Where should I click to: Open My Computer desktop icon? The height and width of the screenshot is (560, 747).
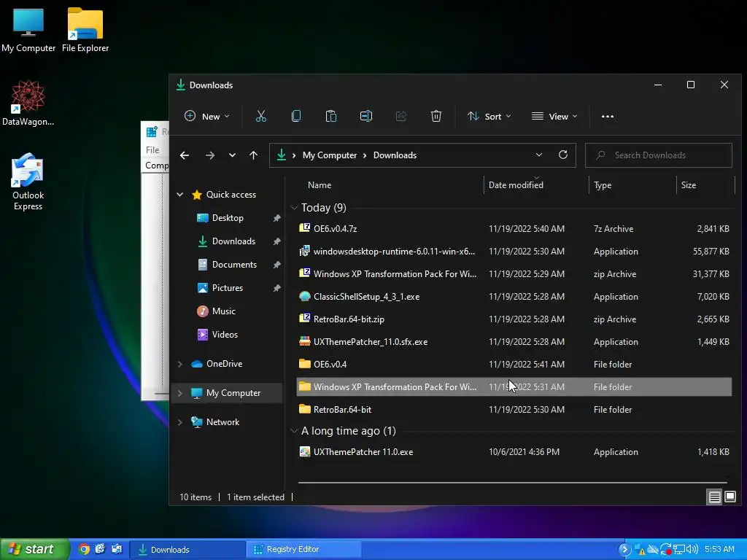coord(28,30)
